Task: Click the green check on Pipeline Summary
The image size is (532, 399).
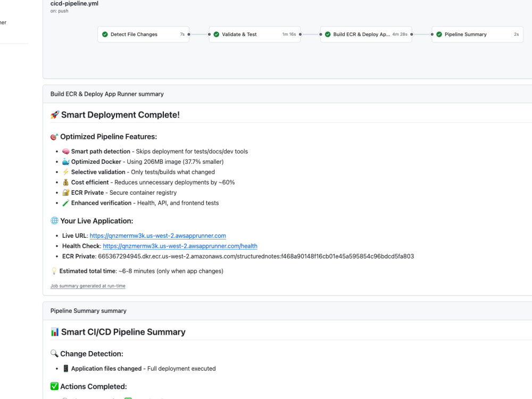Action: click(439, 34)
